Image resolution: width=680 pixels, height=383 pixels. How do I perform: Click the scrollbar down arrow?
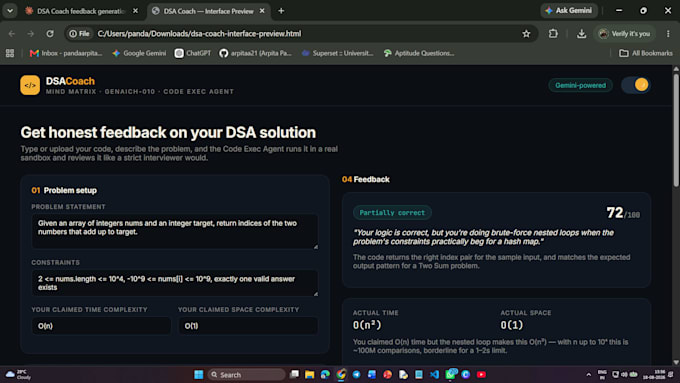[676, 362]
